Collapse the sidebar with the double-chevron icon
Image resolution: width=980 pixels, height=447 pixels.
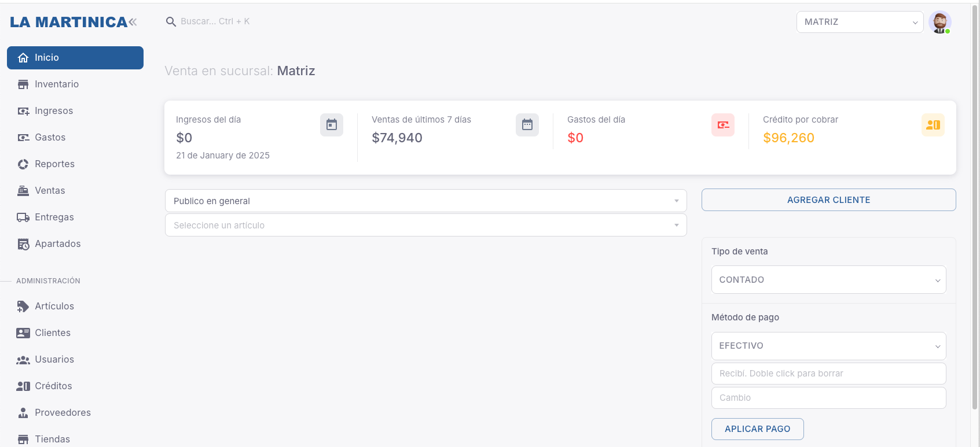click(133, 22)
